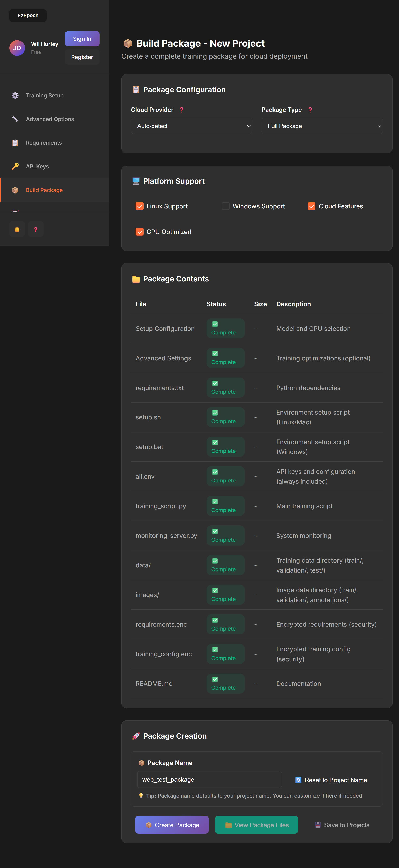399x868 pixels.
Task: Disable Linux Support
Action: pos(139,206)
